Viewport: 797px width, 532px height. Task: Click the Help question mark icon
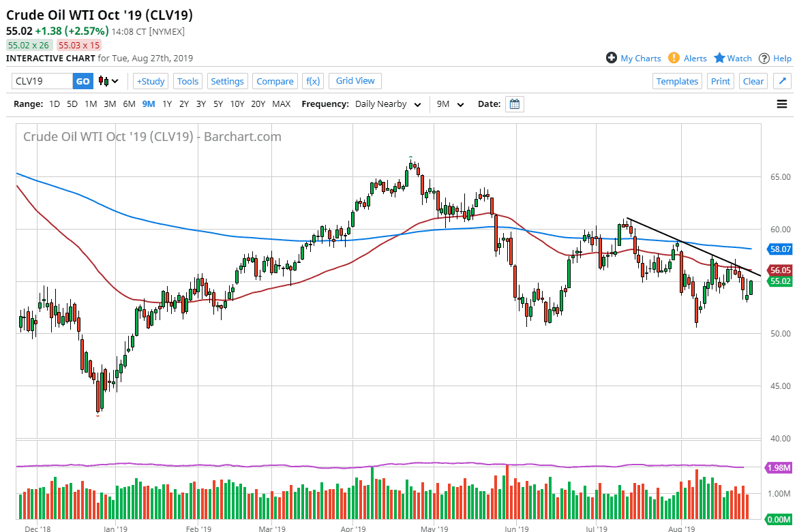point(765,58)
